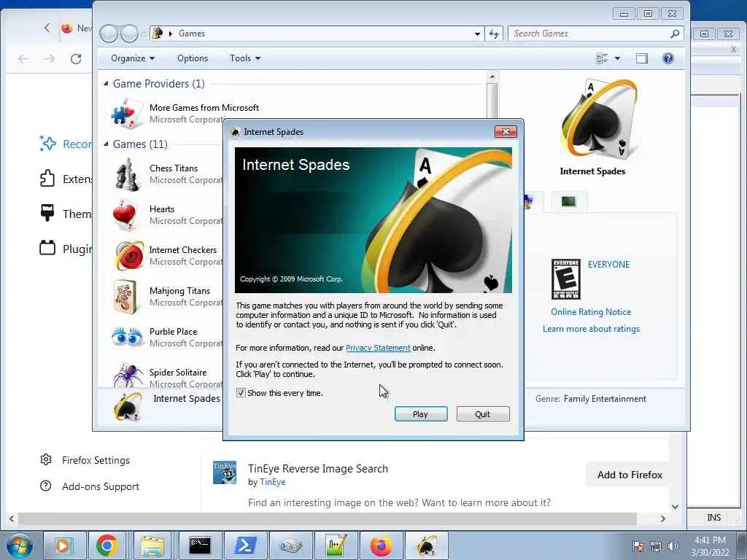The width and height of the screenshot is (747, 560).
Task: Toggle the preview pane icon
Action: pyautogui.click(x=642, y=58)
